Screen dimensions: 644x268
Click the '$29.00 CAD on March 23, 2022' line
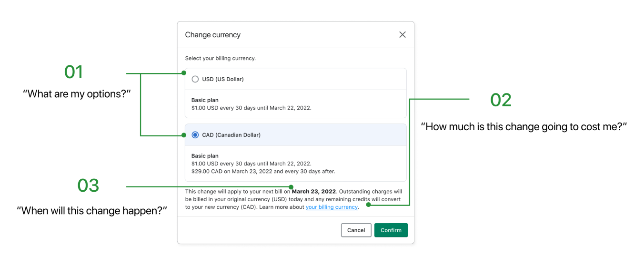tap(263, 171)
